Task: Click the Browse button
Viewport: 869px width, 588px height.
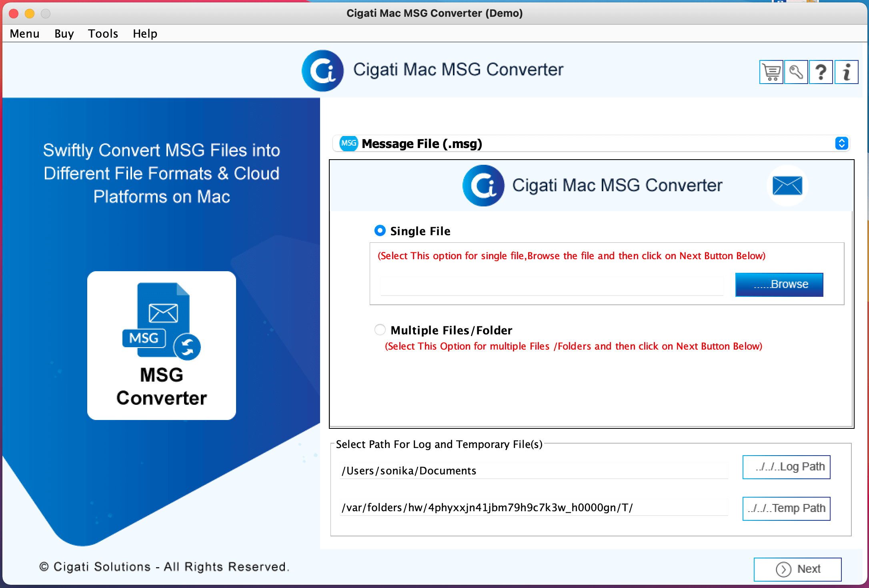Action: (x=779, y=284)
